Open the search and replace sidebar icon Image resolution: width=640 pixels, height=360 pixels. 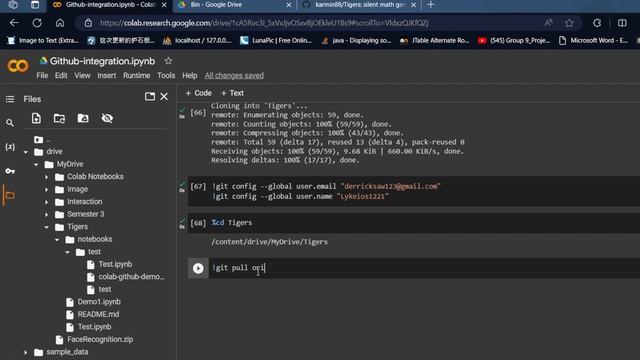click(10, 123)
